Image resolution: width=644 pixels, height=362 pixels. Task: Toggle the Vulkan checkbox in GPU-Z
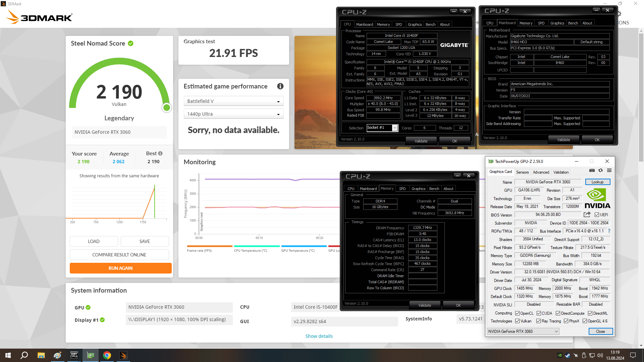click(518, 321)
